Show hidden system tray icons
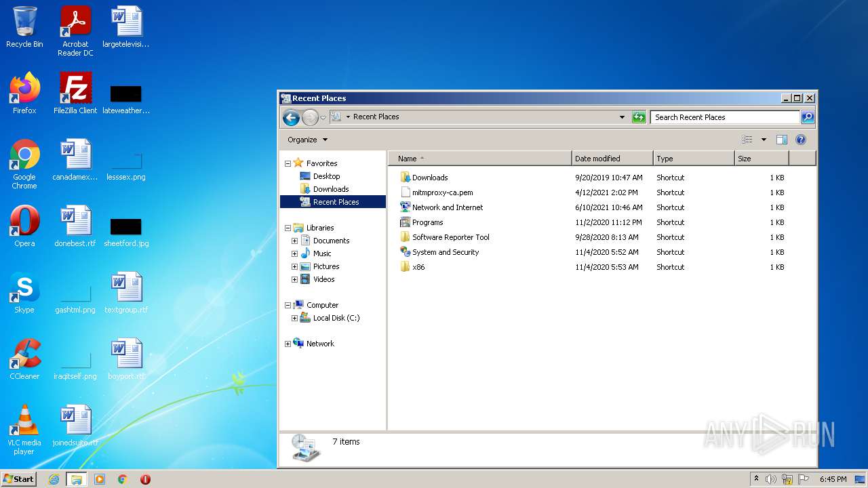This screenshot has width=868, height=488. tap(756, 479)
